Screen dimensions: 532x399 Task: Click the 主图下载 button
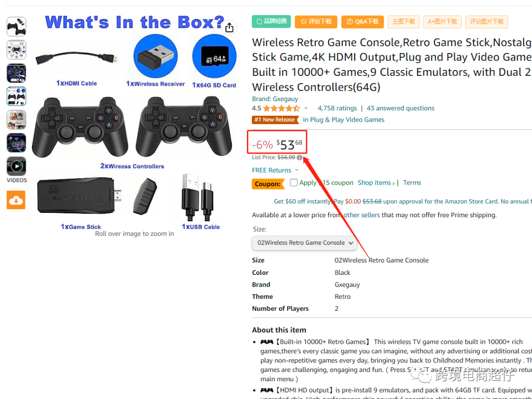(x=403, y=22)
